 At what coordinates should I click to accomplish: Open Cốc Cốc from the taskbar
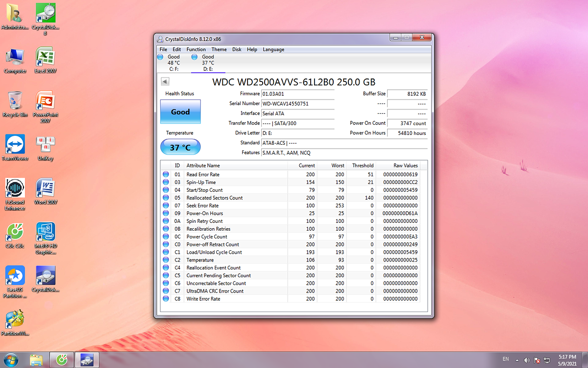[61, 360]
